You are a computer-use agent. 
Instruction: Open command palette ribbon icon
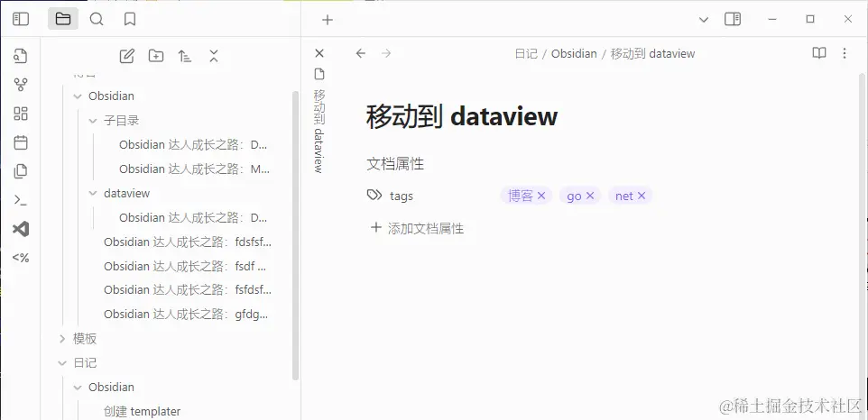click(21, 200)
